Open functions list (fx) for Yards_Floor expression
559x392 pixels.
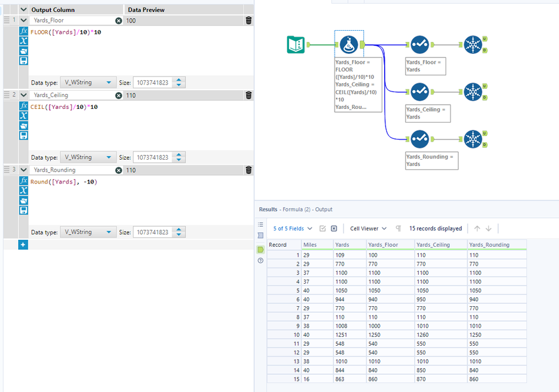point(24,31)
